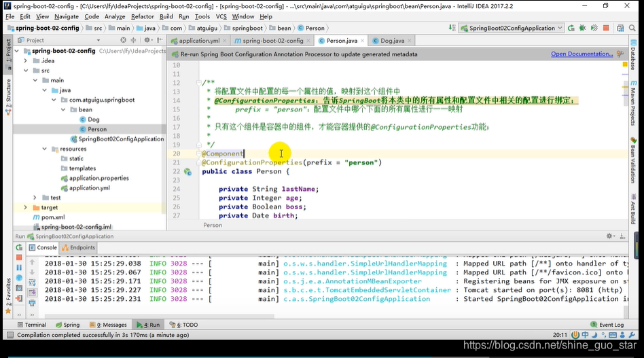
Task: Open the 6: TODO tool window
Action: [x=184, y=325]
